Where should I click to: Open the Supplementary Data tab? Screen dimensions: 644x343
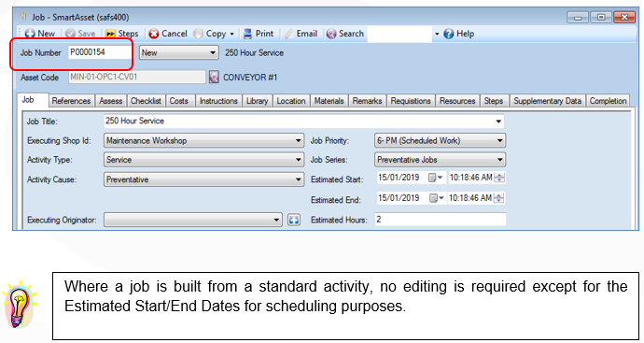548,101
